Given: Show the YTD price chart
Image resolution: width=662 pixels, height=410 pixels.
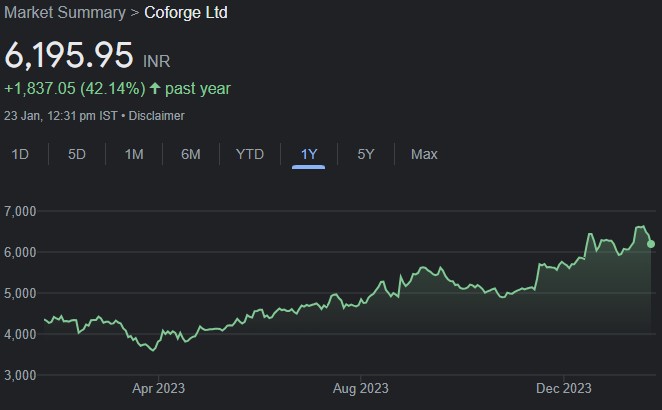Looking at the screenshot, I should pos(250,154).
